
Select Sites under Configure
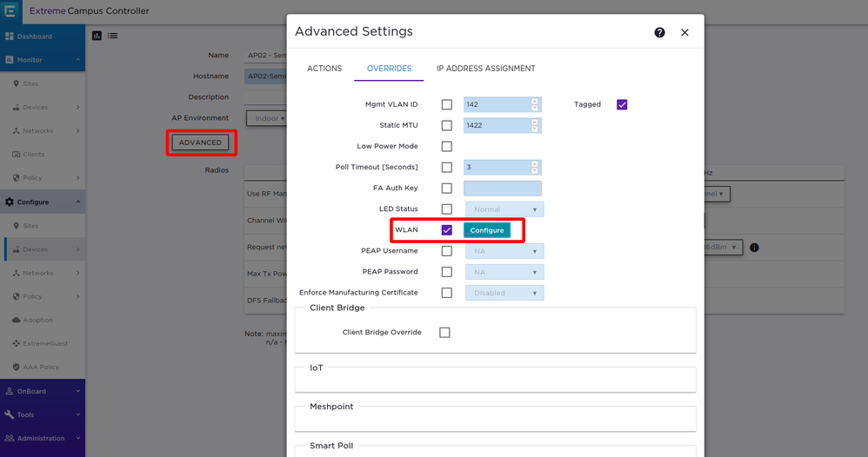(43, 226)
